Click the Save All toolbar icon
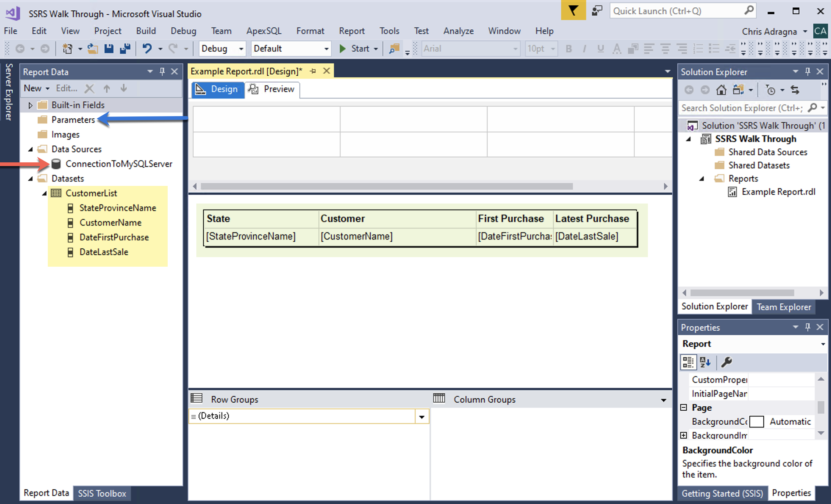This screenshot has width=831, height=504. (125, 48)
